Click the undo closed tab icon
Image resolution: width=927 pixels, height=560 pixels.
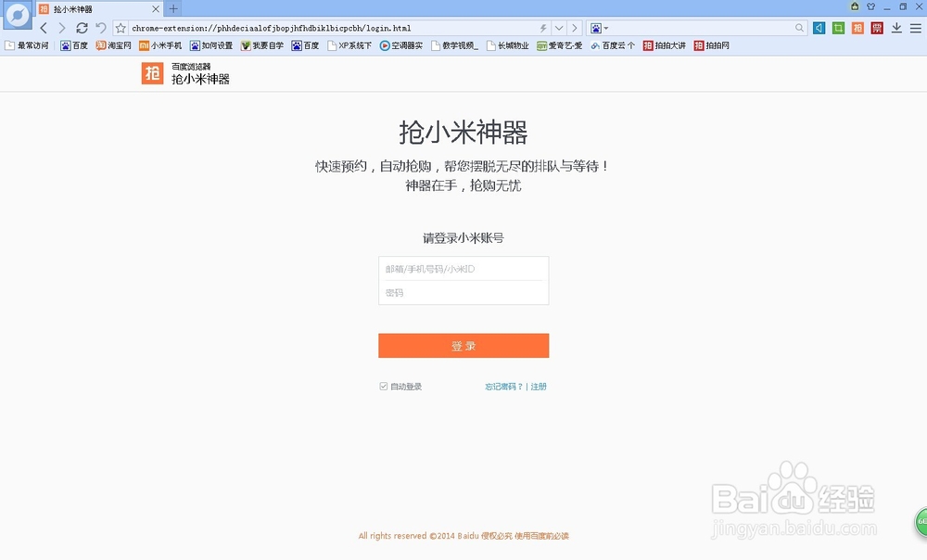tap(100, 28)
